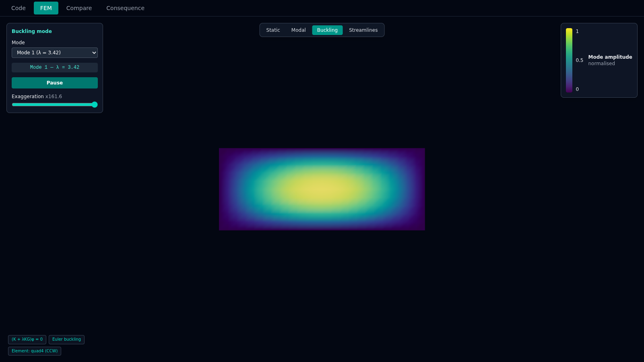The image size is (644, 362).
Task: Pause the buckling mode animation
Action: click(55, 83)
